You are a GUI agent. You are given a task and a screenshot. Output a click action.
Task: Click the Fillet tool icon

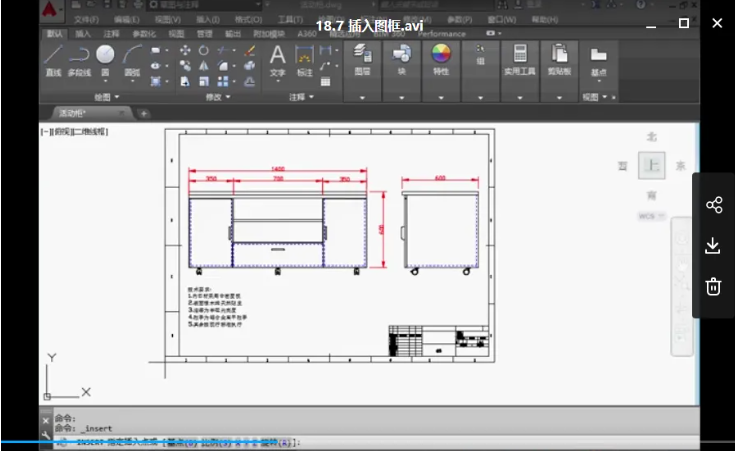[x=223, y=66]
